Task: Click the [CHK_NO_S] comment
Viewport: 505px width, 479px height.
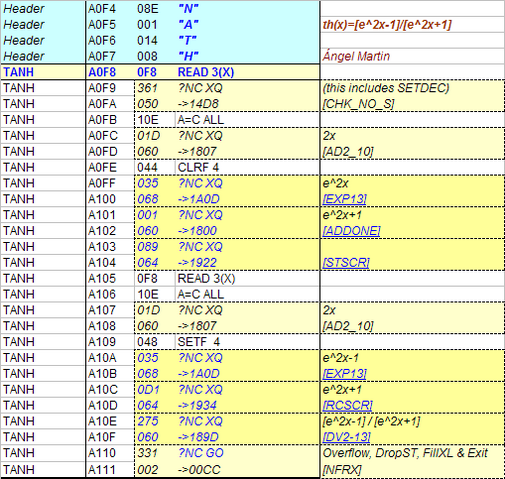Action: (x=358, y=104)
